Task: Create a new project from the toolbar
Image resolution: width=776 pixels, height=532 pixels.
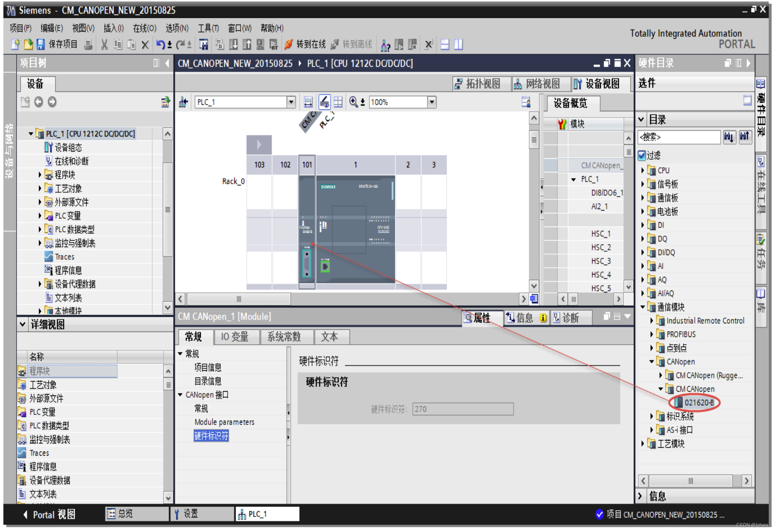Action: (x=15, y=45)
